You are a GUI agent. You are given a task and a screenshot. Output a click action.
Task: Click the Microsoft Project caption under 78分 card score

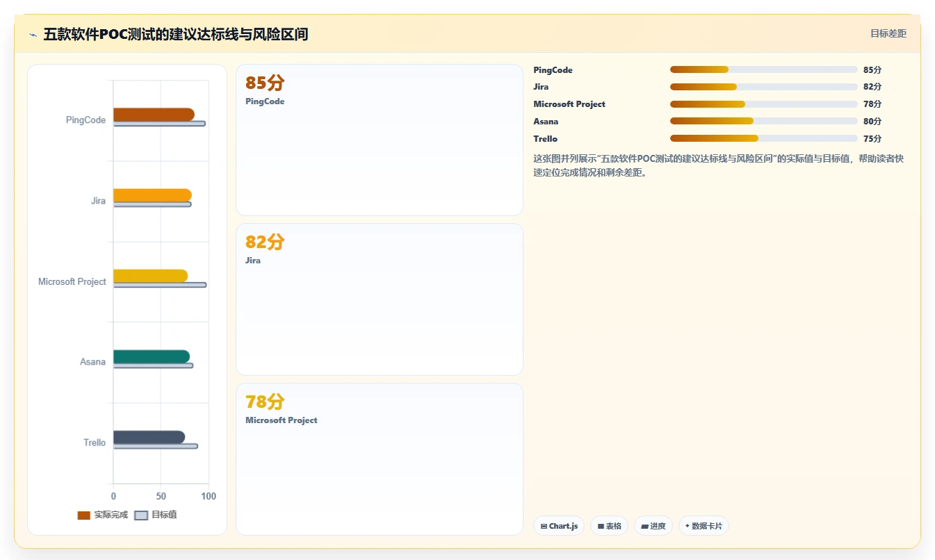click(282, 420)
